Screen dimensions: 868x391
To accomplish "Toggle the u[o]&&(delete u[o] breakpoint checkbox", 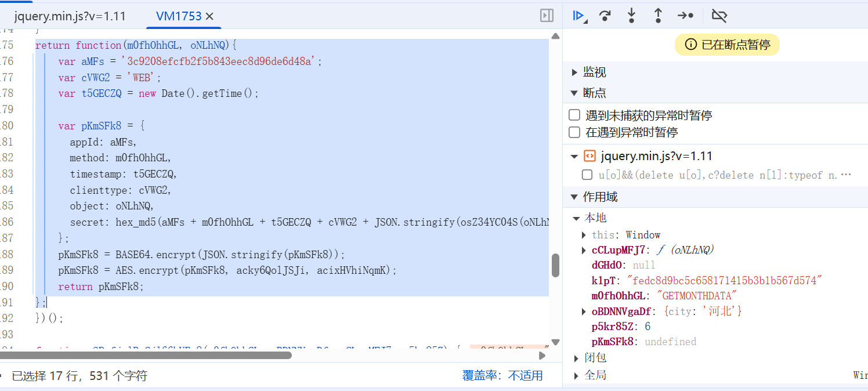I will click(587, 175).
